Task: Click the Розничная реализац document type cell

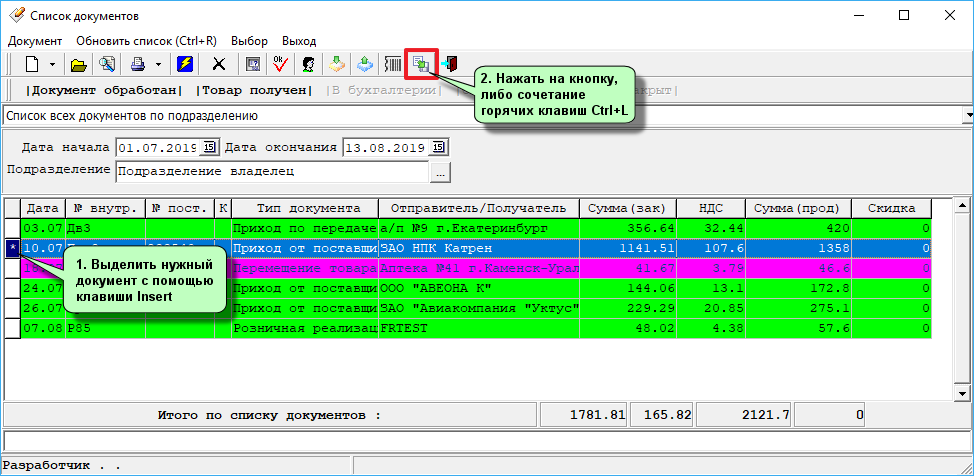Action: pyautogui.click(x=305, y=329)
